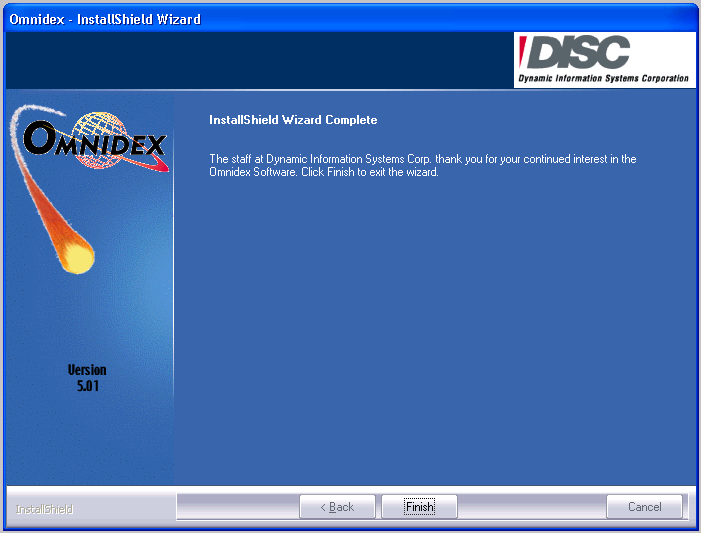This screenshot has width=701, height=533.
Task: Click the InstallShield Wizard Complete heading
Action: 293,120
